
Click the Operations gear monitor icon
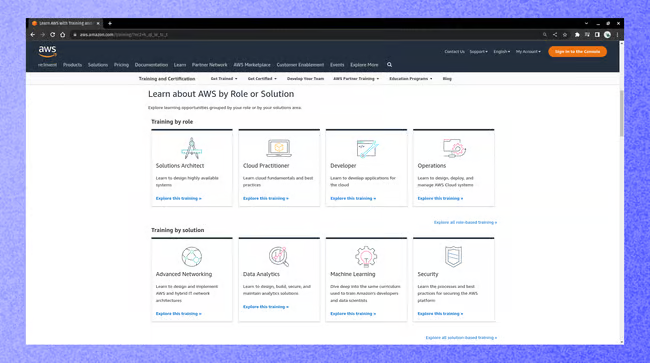[x=454, y=148]
